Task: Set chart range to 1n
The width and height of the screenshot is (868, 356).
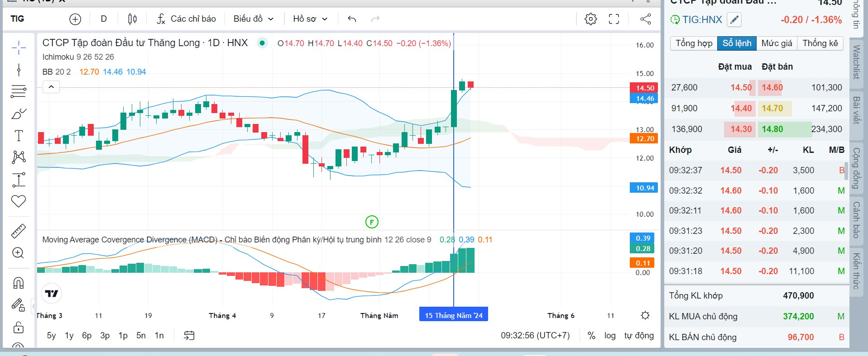Action: (159, 336)
